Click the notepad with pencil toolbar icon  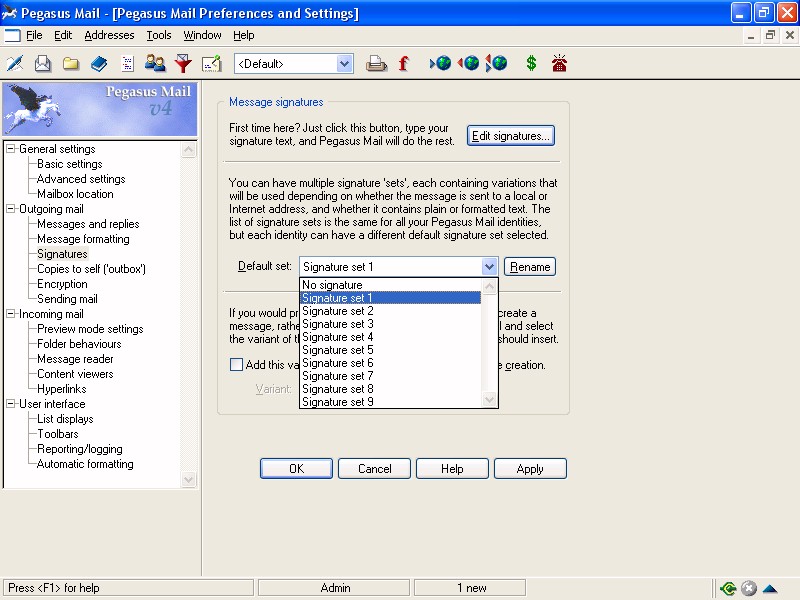[x=211, y=63]
